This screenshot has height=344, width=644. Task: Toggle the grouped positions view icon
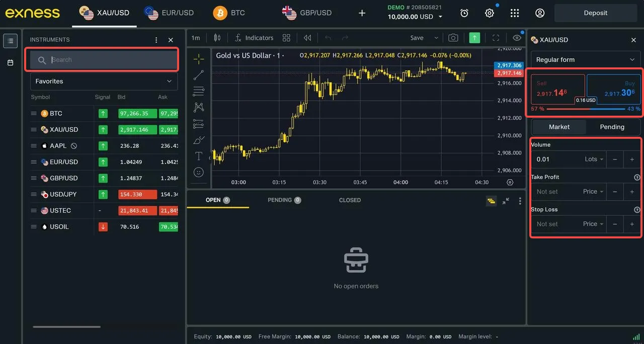491,201
